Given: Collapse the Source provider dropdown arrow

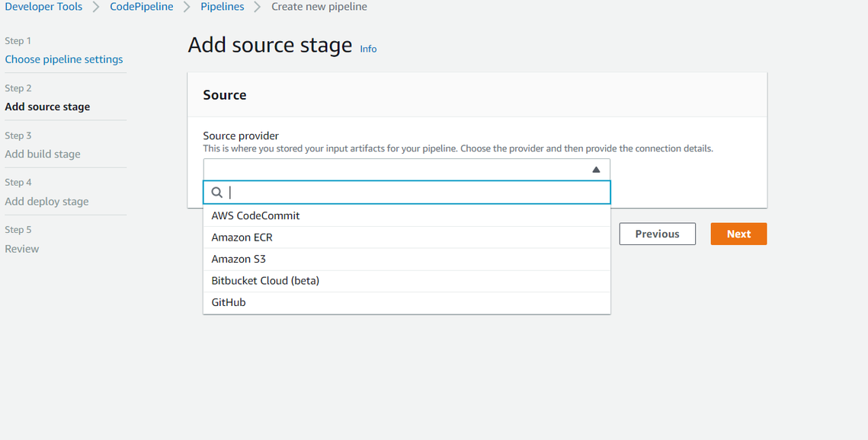Looking at the screenshot, I should pyautogui.click(x=596, y=170).
